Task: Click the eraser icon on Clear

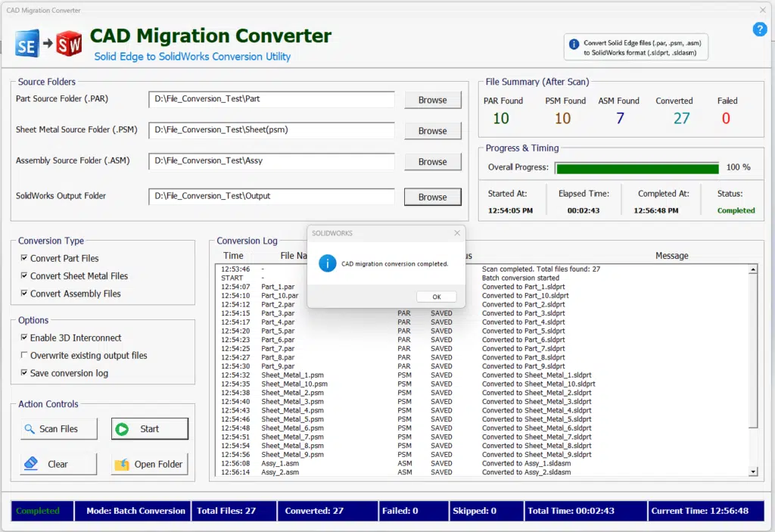Action: click(31, 463)
